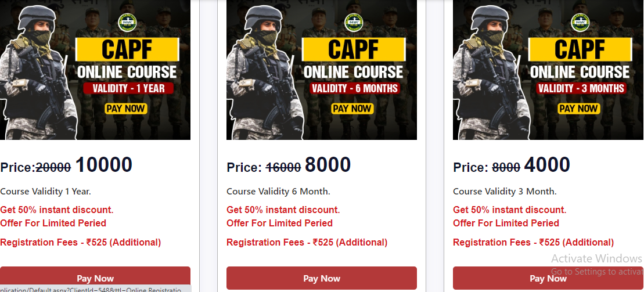Click Pay Now button for 1 Year course

point(95,278)
